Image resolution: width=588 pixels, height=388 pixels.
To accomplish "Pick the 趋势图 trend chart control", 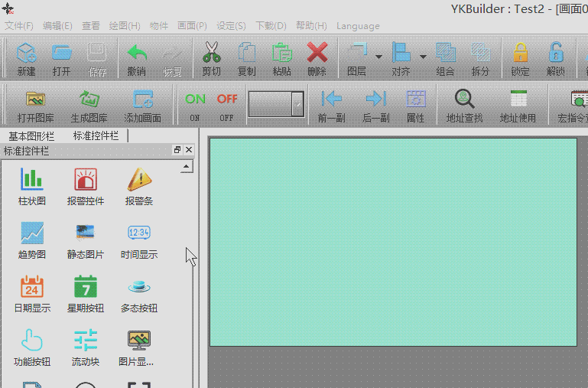I will (x=31, y=240).
